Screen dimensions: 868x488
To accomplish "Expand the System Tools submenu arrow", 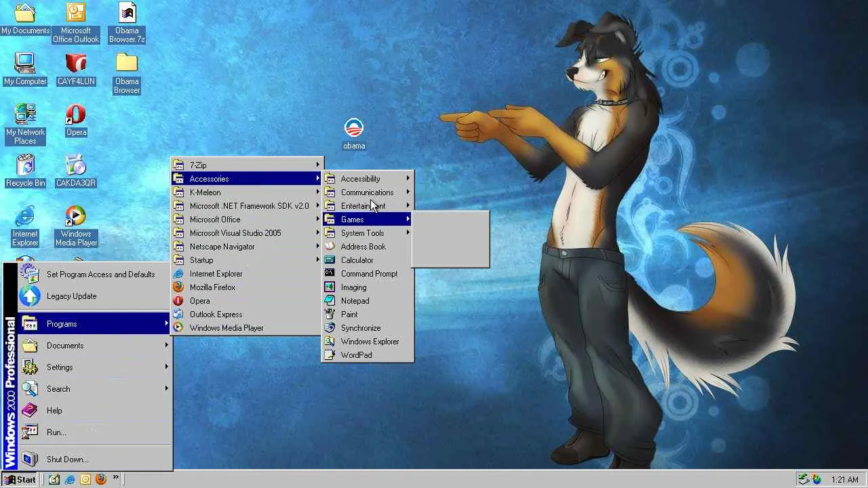I will 408,233.
